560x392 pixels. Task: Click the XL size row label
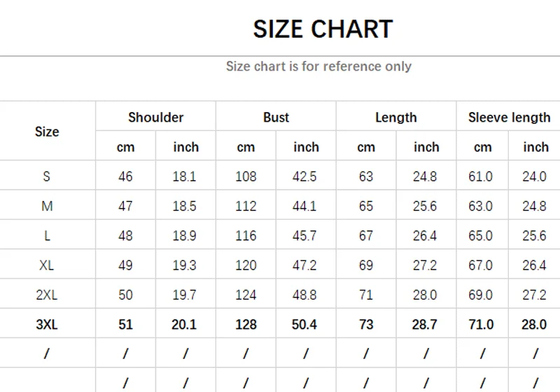tap(47, 265)
